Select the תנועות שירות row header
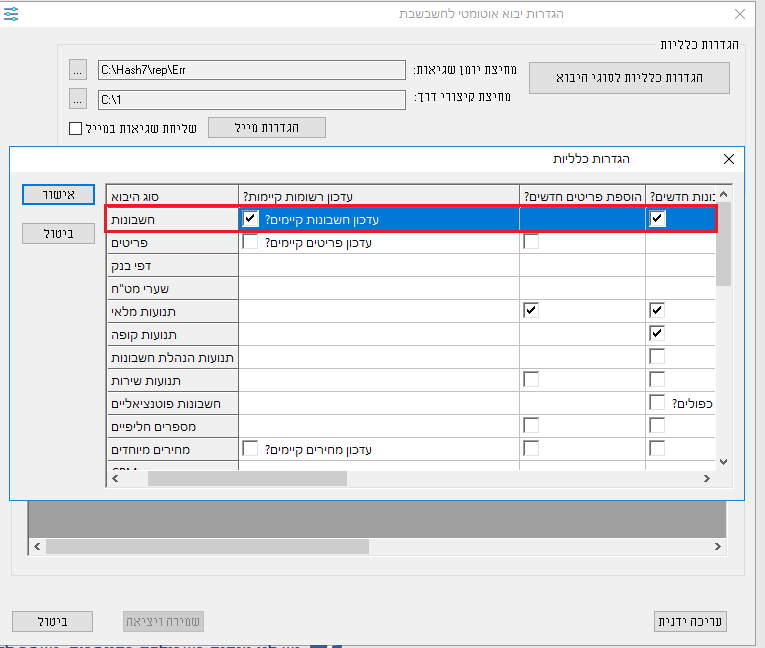Viewport: 765px width, 648px height. coord(172,380)
